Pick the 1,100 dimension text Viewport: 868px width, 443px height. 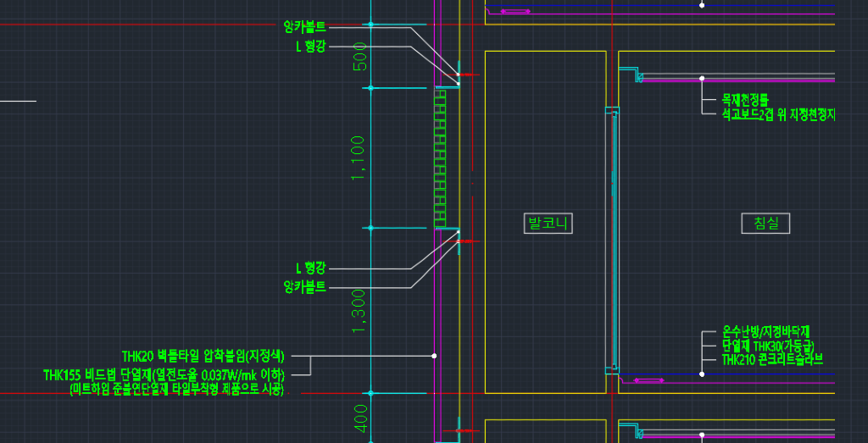(x=359, y=158)
